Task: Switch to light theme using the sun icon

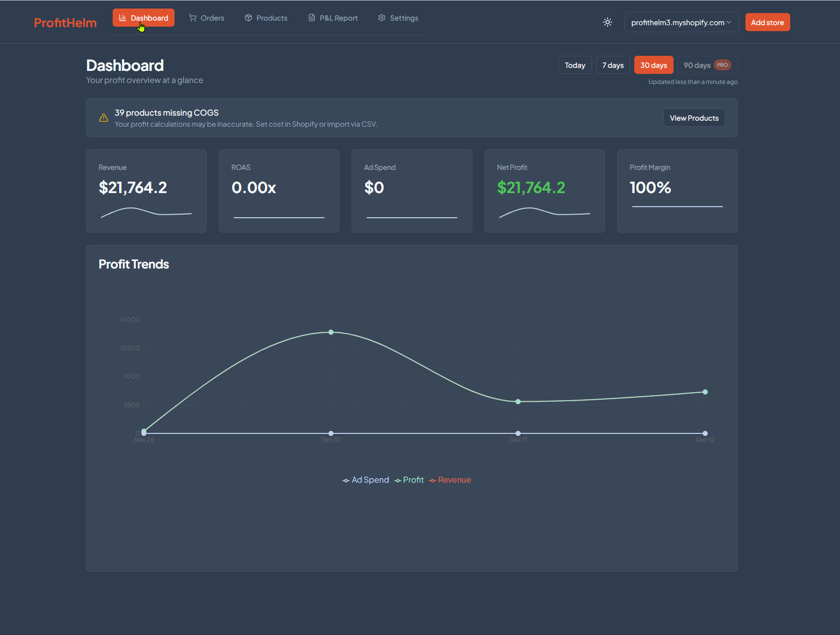Action: pyautogui.click(x=607, y=22)
